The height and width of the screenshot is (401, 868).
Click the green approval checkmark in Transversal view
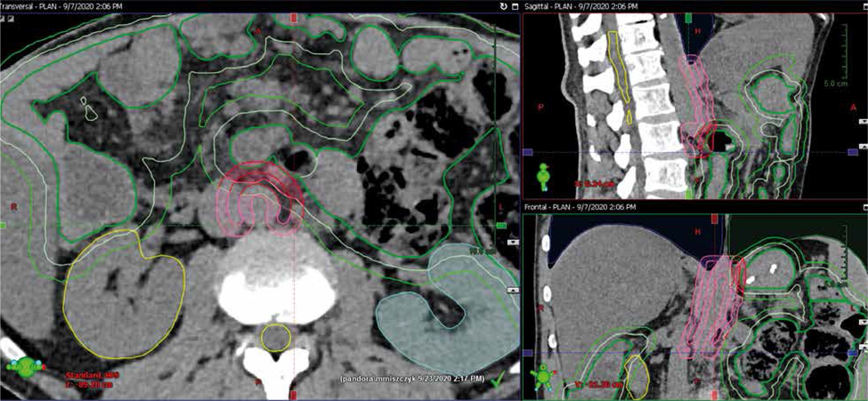pyautogui.click(x=499, y=379)
